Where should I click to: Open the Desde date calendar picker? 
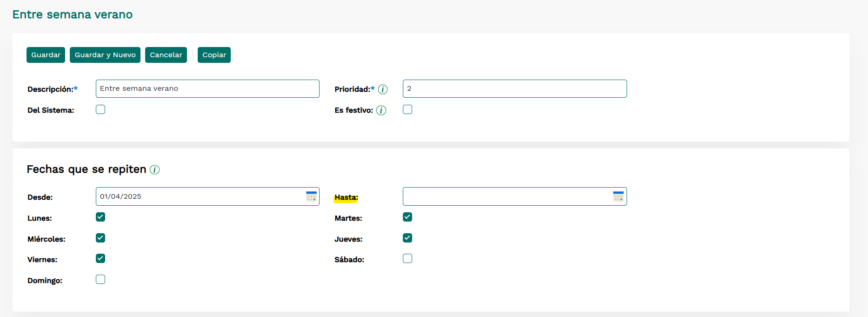[311, 196]
